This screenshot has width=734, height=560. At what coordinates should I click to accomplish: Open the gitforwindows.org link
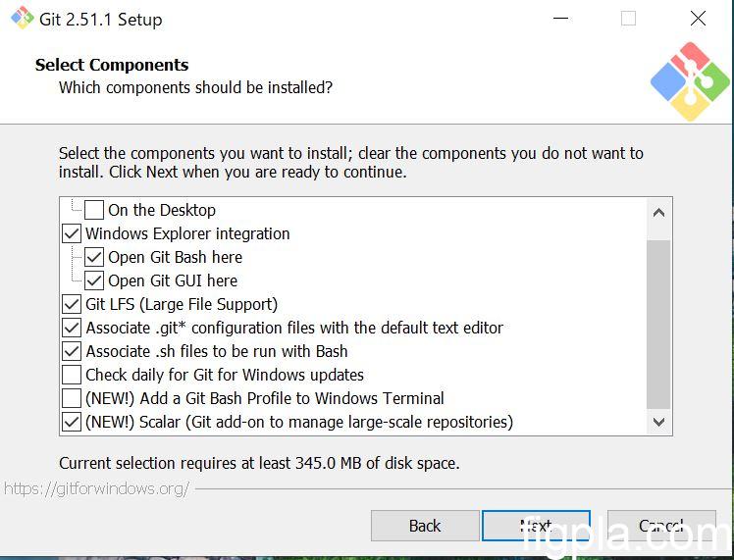(x=96, y=488)
